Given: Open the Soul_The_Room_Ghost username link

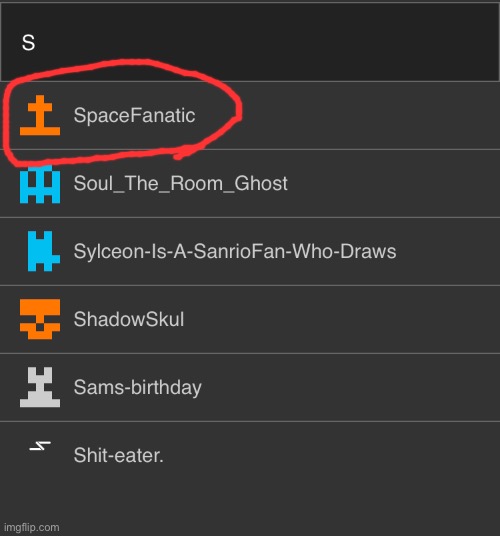Looking at the screenshot, I should [x=180, y=184].
